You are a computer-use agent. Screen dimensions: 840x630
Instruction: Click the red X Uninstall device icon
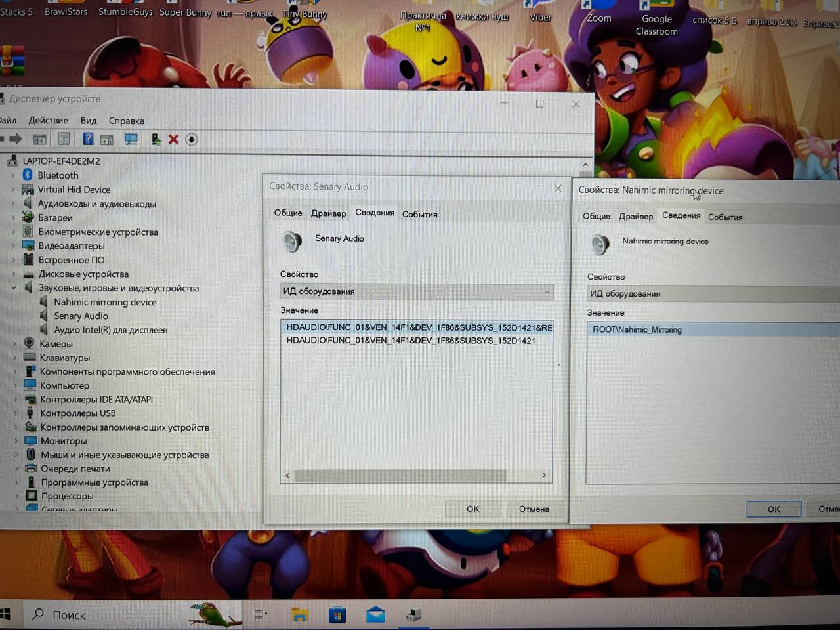click(x=173, y=139)
